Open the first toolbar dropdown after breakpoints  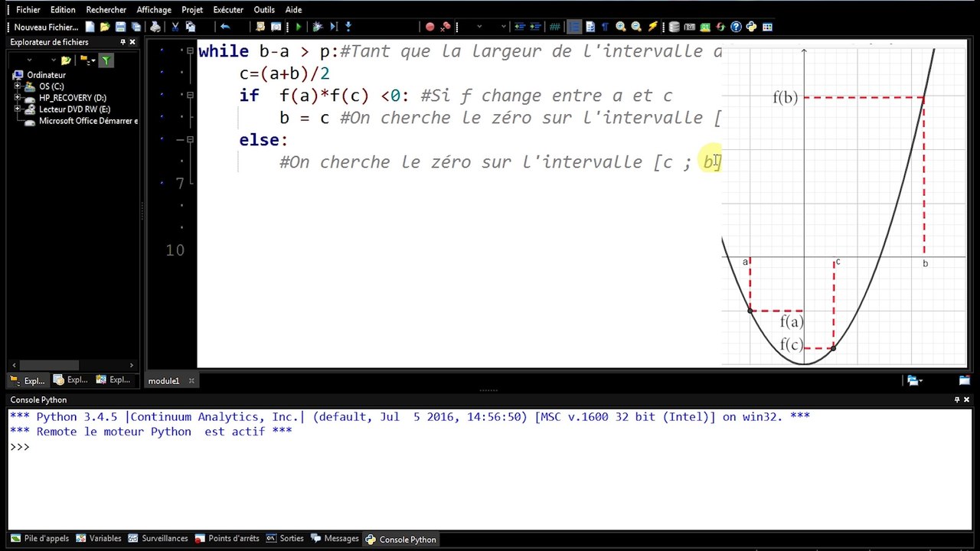(x=479, y=27)
